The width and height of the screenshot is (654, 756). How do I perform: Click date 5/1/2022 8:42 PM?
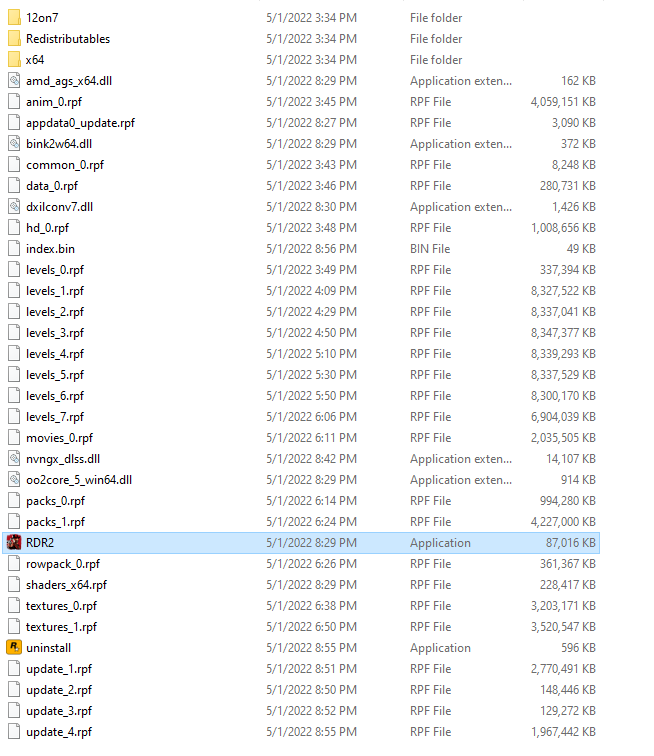pyautogui.click(x=312, y=459)
